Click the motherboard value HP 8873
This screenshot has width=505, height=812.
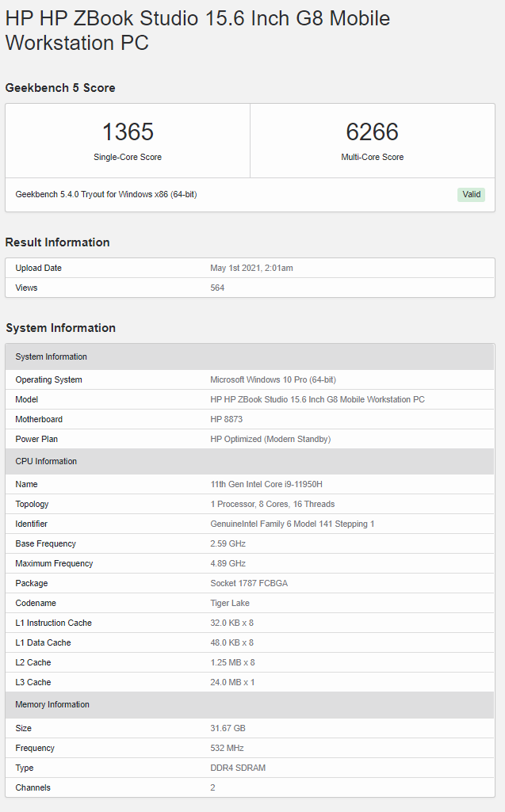pos(226,419)
